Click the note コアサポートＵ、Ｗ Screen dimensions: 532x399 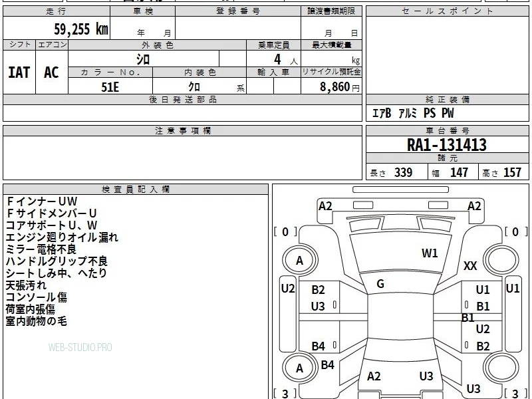tap(52, 225)
